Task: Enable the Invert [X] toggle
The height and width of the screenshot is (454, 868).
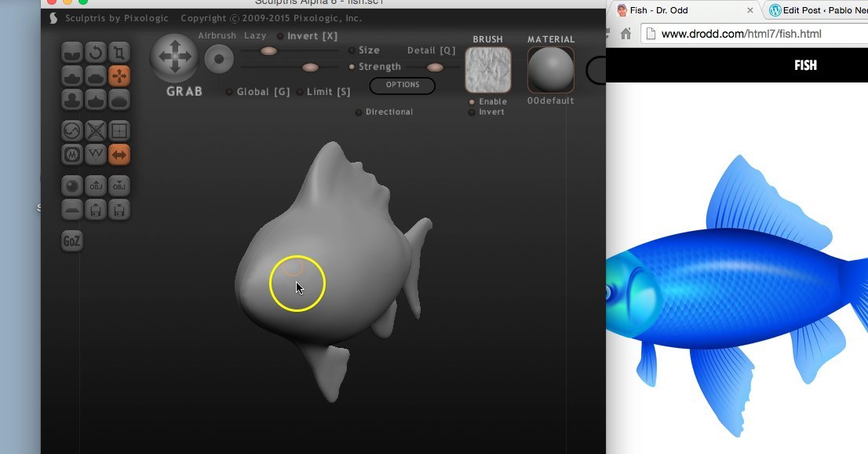Action: tap(279, 35)
